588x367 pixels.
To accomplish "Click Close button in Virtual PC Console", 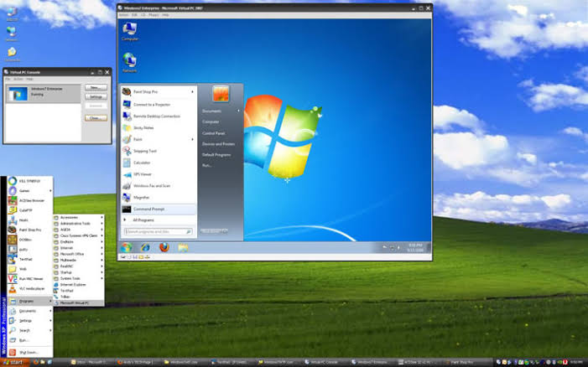I will click(x=96, y=118).
